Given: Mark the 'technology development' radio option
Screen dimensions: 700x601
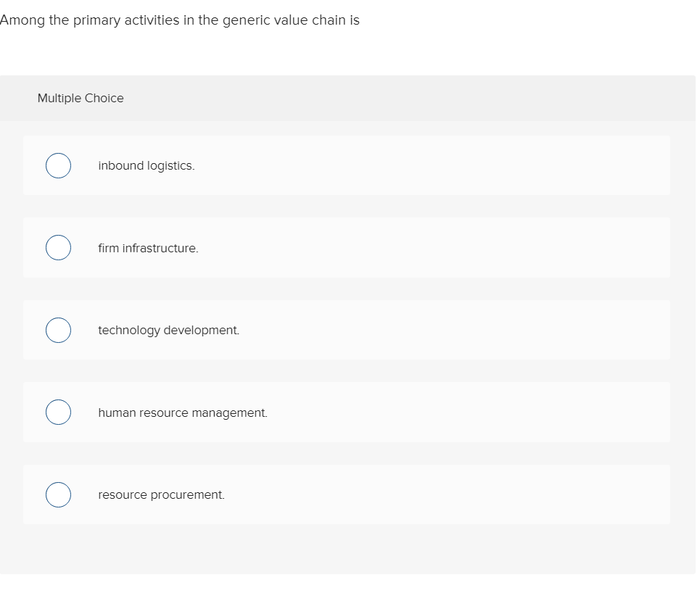Looking at the screenshot, I should pos(58,330).
